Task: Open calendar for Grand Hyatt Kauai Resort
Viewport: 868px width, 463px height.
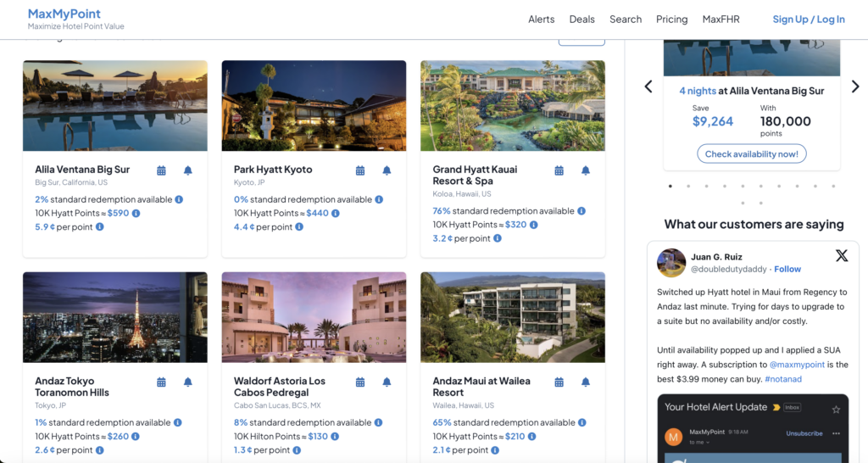Action: 559,170
